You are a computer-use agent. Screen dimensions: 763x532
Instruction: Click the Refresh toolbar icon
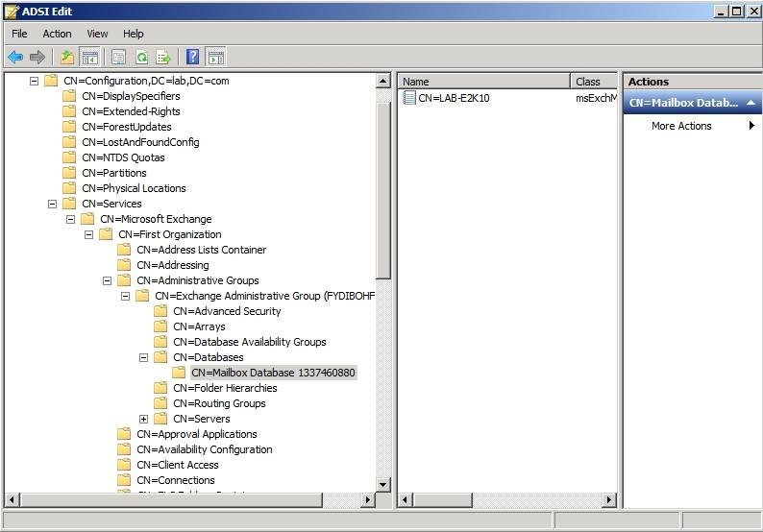141,58
